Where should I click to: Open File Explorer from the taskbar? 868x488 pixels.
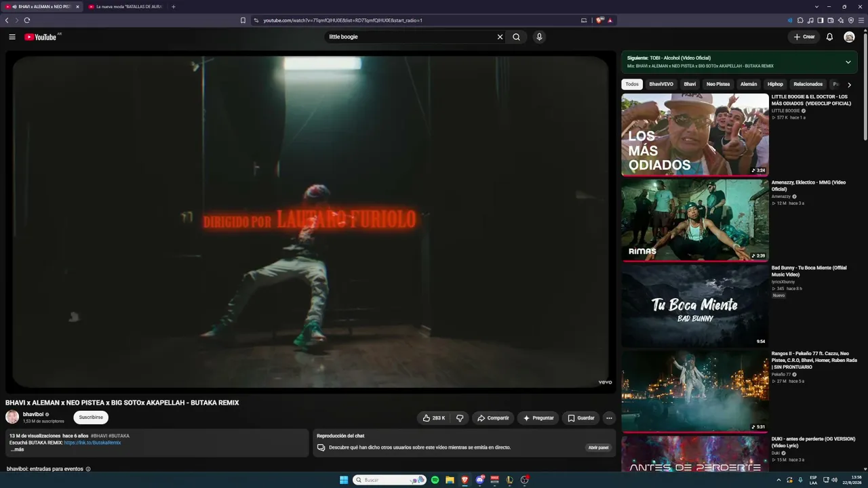click(x=450, y=480)
